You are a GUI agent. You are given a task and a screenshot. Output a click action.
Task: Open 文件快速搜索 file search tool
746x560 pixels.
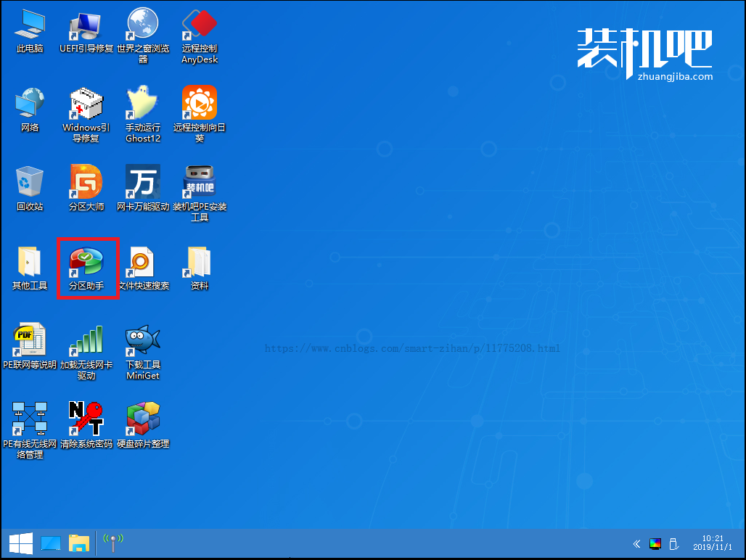[143, 263]
